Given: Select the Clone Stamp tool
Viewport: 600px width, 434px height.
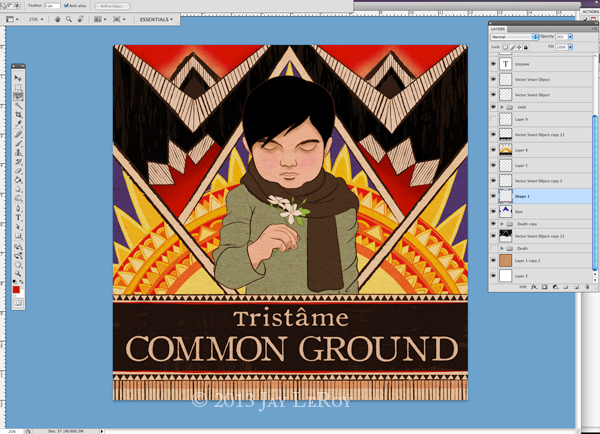Looking at the screenshot, I should tap(18, 153).
